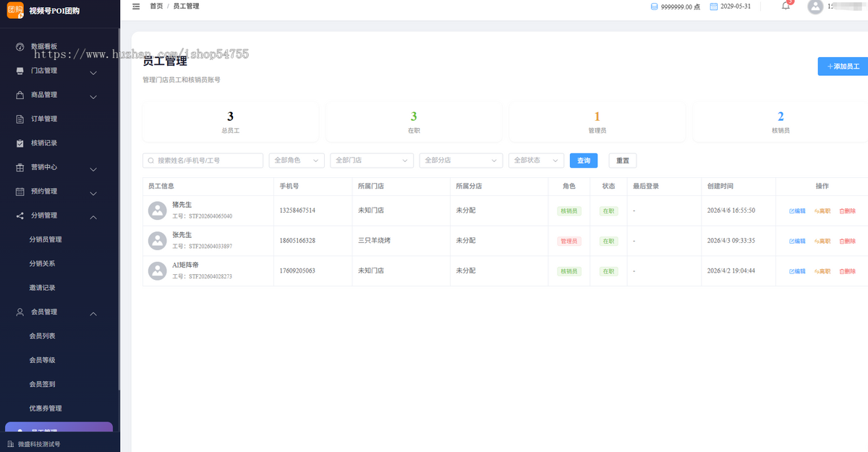This screenshot has width=868, height=452.
Task: Collapse the 会员管理 submenu chevron
Action: 93,313
